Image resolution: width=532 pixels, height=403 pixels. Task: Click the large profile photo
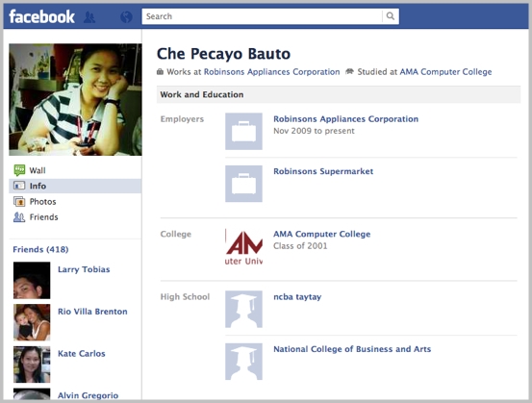pos(75,99)
